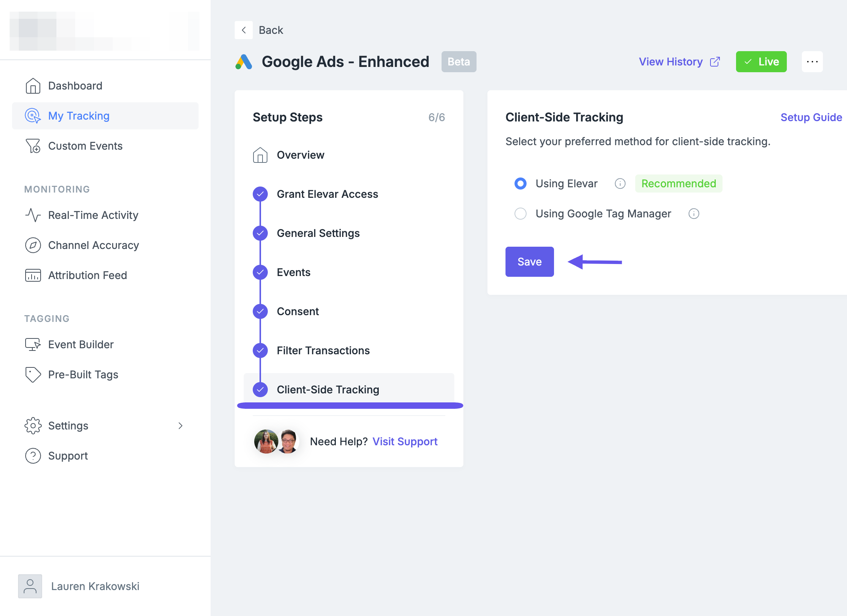Image resolution: width=847 pixels, height=616 pixels.
Task: Click the checkmark beside General Settings
Action: pyautogui.click(x=260, y=233)
